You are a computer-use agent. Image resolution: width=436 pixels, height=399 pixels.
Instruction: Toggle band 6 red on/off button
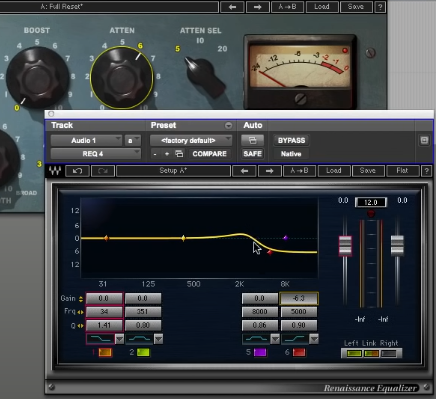299,352
